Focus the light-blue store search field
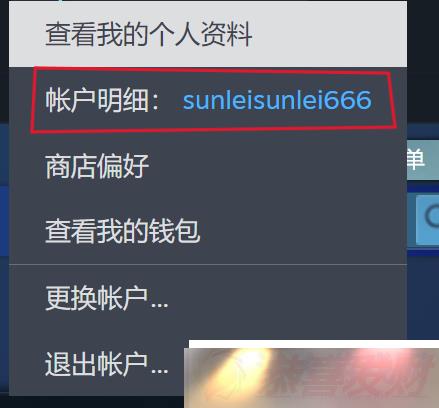The image size is (439, 408). [427, 220]
